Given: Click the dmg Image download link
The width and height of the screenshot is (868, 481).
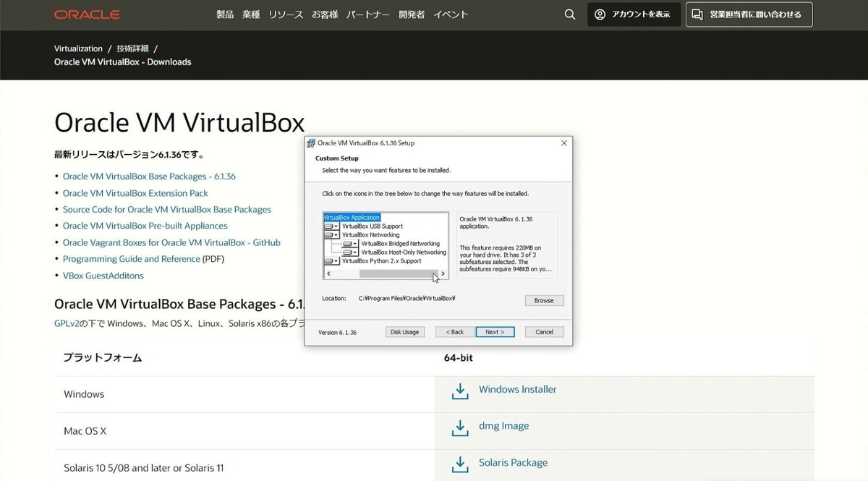Looking at the screenshot, I should coord(503,426).
